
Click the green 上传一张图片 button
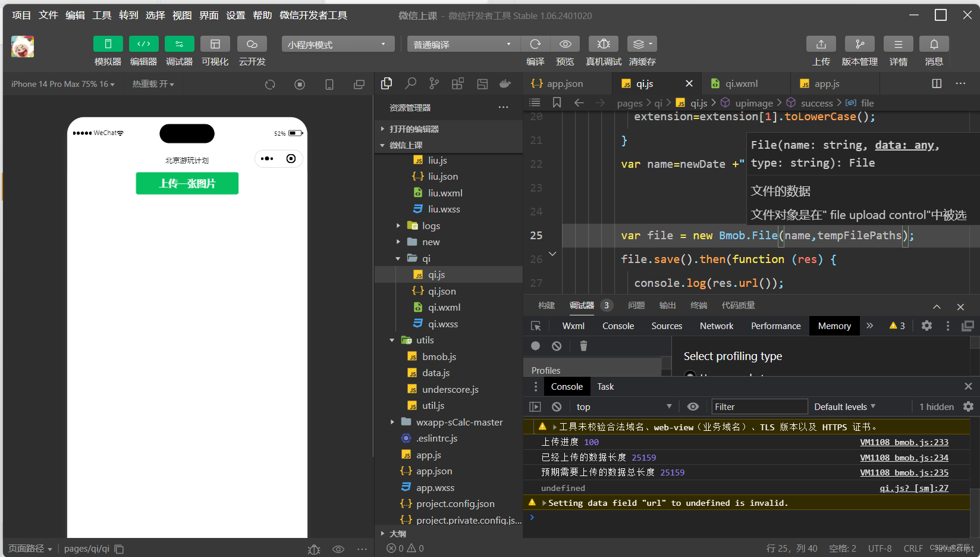tap(187, 183)
